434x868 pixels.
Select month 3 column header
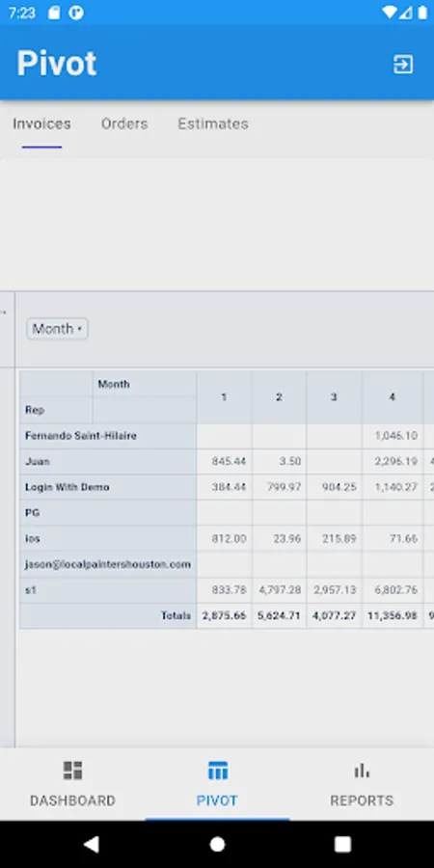coord(334,397)
